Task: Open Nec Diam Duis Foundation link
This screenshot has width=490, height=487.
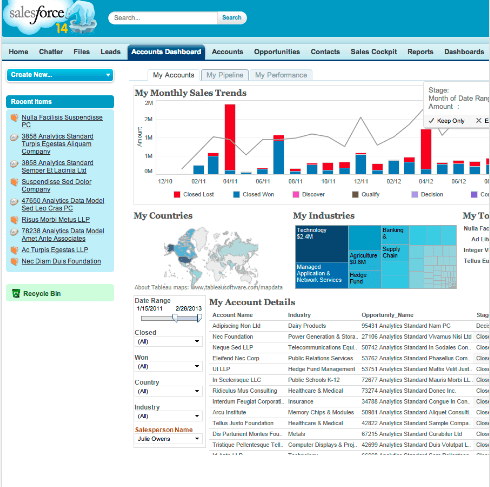Action: pyautogui.click(x=61, y=261)
